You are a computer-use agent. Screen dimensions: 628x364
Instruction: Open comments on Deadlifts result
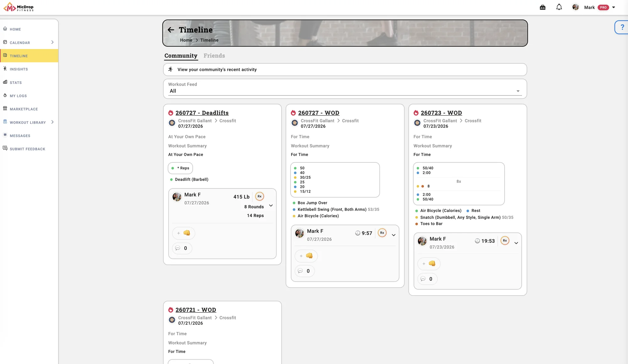[182, 248]
